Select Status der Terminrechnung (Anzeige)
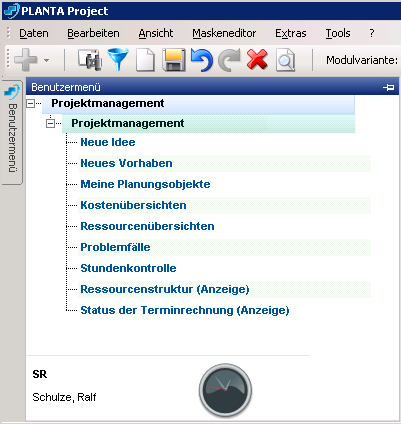The image size is (401, 424). click(x=185, y=310)
